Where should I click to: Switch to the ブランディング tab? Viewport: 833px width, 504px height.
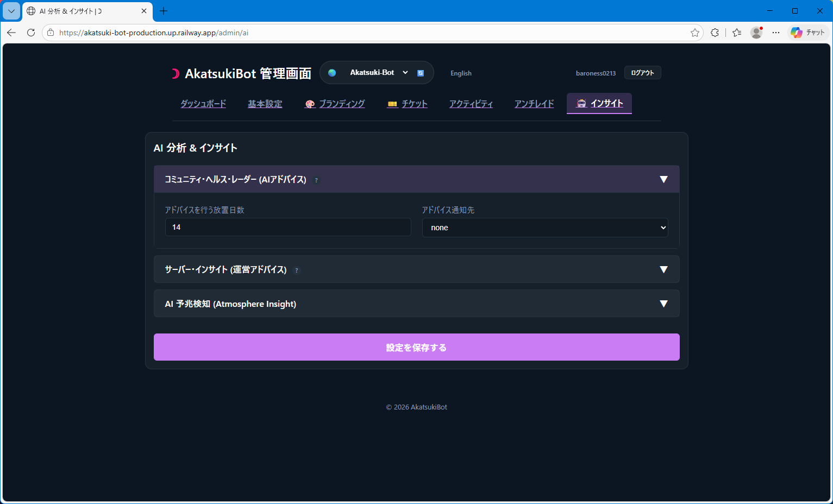click(335, 104)
